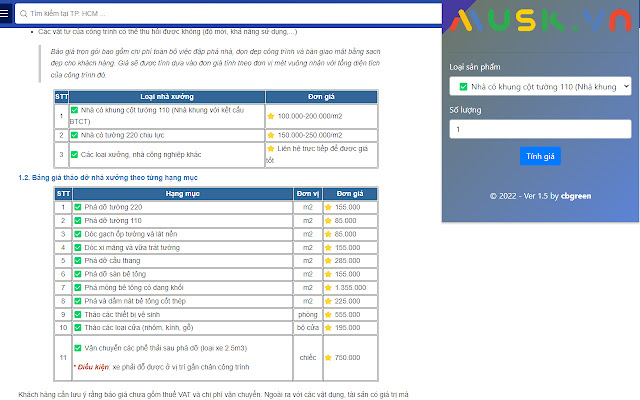Select heading 1.2 Bảng giá tháo dỡ nhà xưởng
The width and height of the screenshot is (640, 400).
(x=108, y=178)
